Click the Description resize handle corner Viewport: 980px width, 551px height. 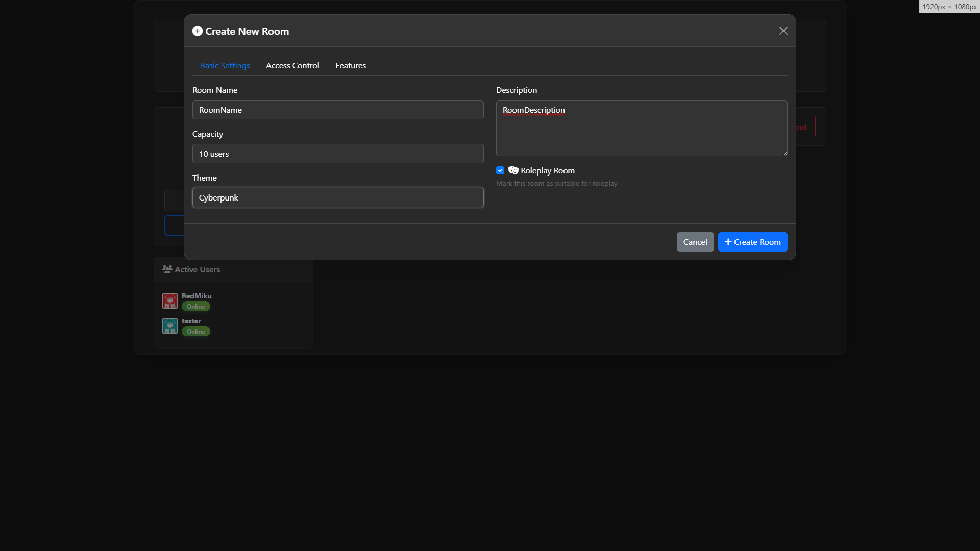pos(785,154)
